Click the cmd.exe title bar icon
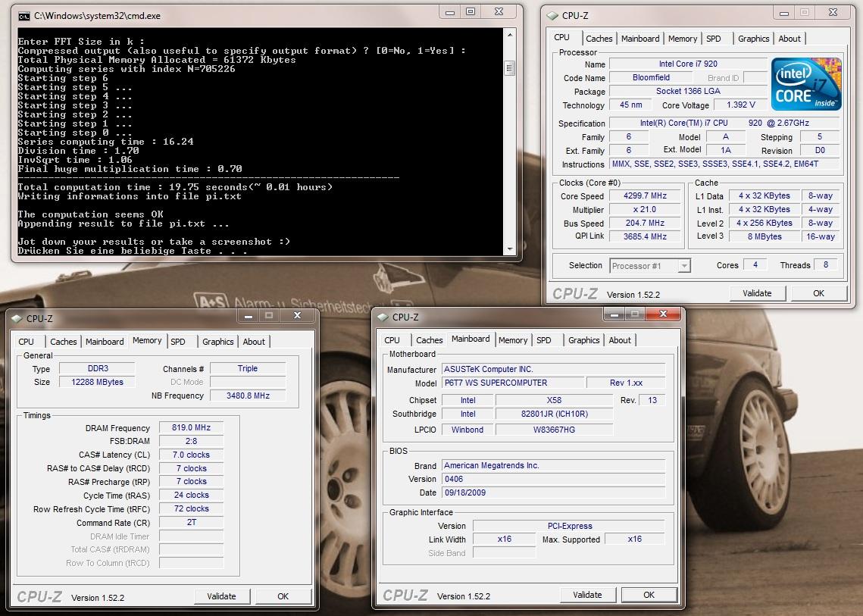 pos(23,16)
